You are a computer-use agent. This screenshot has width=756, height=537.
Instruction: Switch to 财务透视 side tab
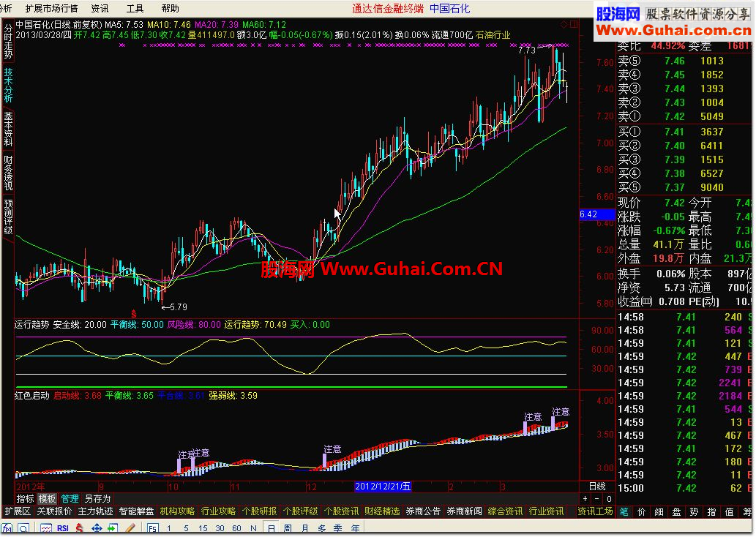tap(8, 173)
